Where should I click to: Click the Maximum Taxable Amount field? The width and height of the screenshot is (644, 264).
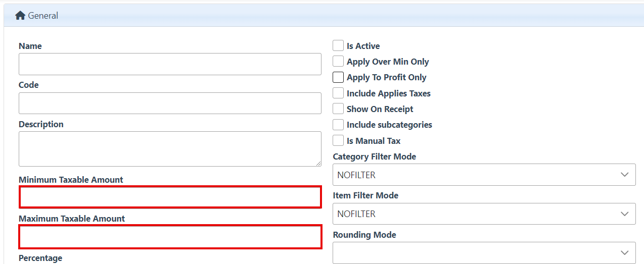click(x=170, y=237)
